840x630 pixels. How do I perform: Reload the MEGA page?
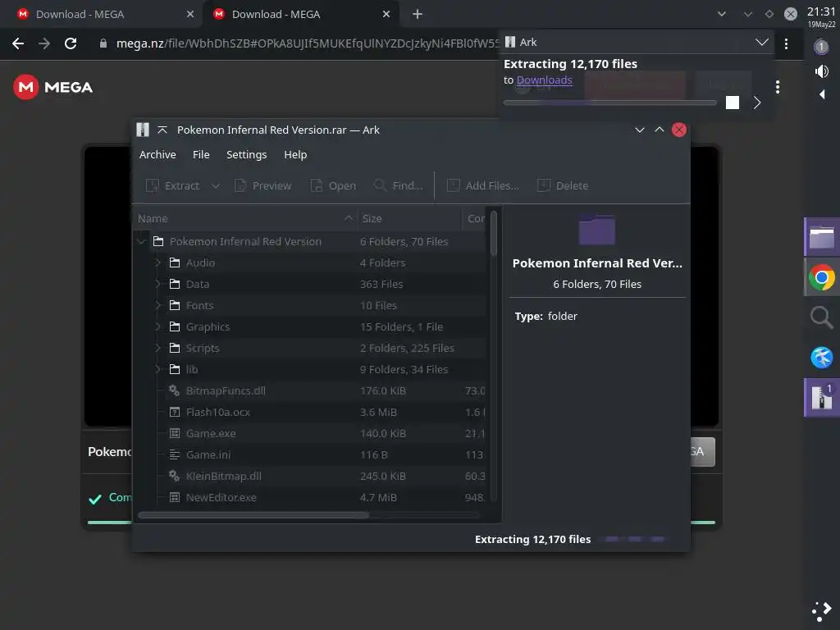tap(71, 43)
